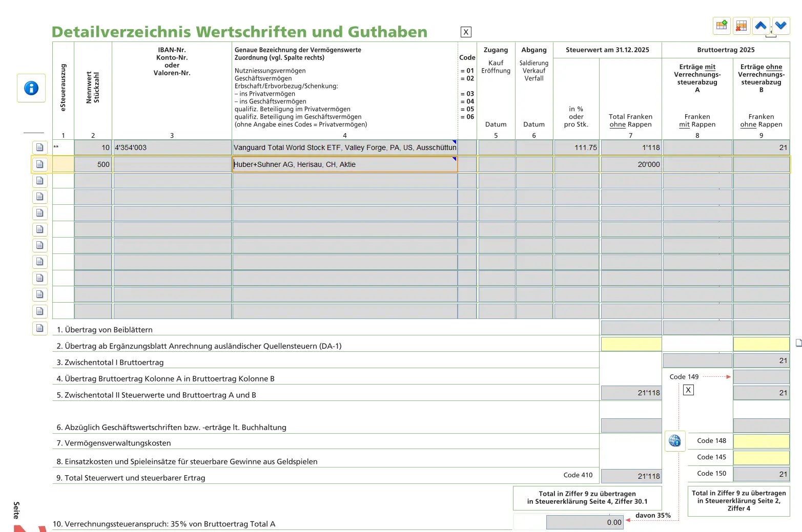Move the selected row down
This screenshot has width=802, height=532.
(780, 25)
